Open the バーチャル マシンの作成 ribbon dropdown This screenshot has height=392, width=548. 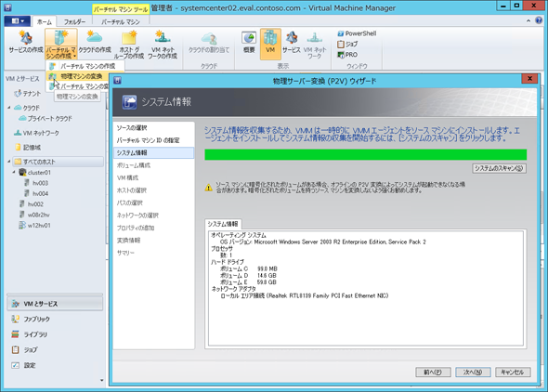[x=60, y=45]
